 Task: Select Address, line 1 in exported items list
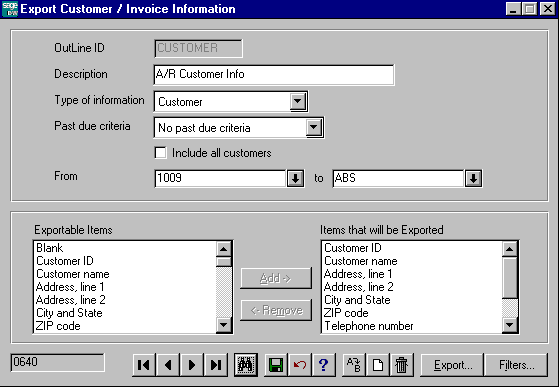click(412, 274)
